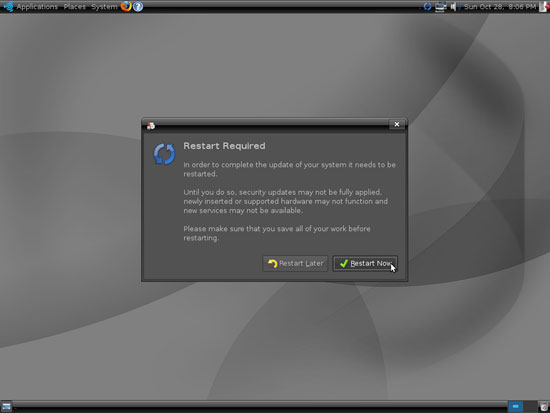Viewport: 550px width, 413px height.
Task: Launch Firefox from the top panel
Action: [126, 6]
